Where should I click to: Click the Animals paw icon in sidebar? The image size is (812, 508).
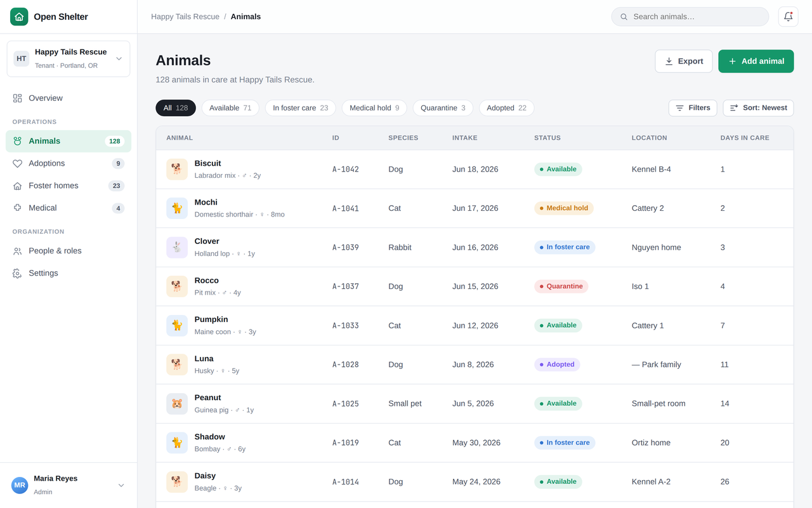(x=17, y=141)
